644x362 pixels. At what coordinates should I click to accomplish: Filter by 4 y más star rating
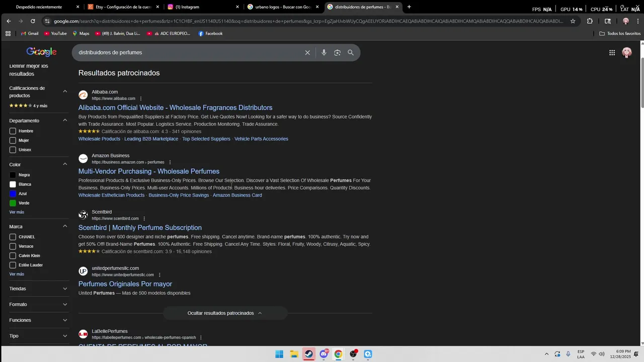pos(28,106)
